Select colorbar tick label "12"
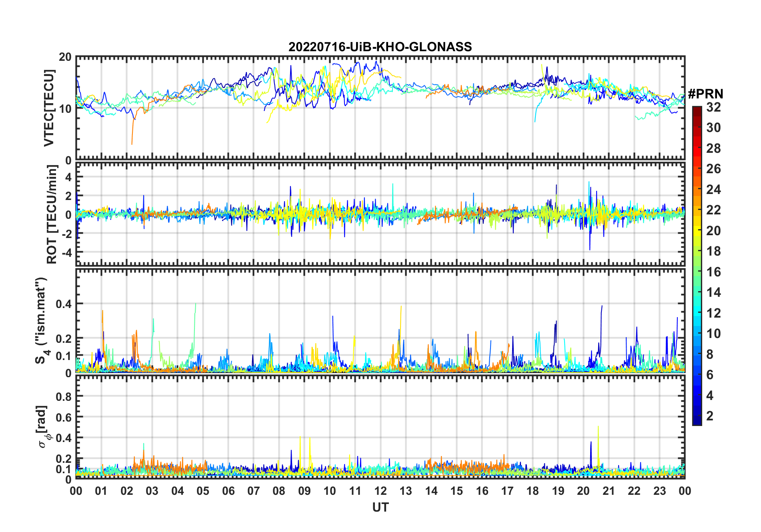The width and height of the screenshot is (761, 532). pos(713,313)
